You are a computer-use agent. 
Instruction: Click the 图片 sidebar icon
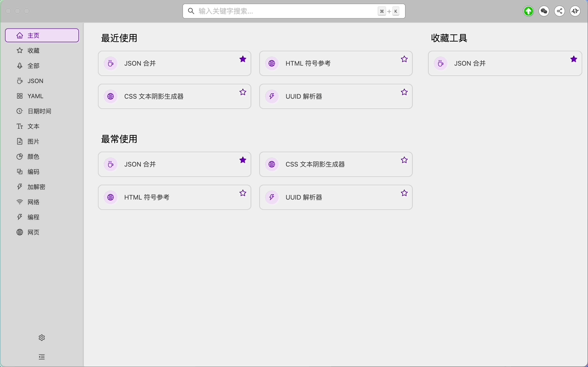[20, 141]
